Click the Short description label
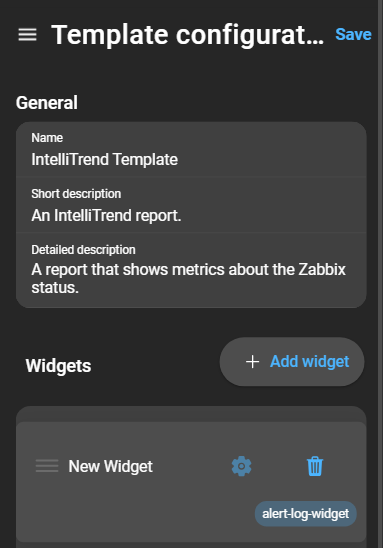383x548 pixels. (76, 194)
